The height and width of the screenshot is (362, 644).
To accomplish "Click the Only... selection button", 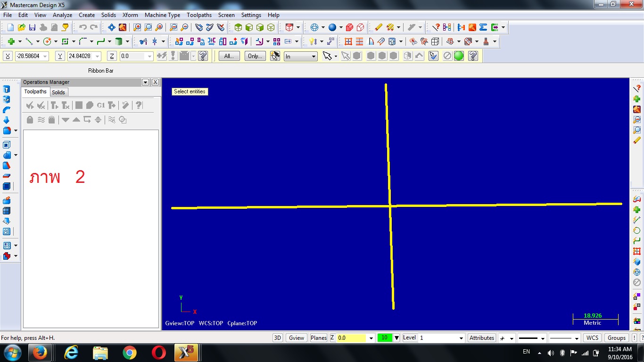I will 255,56.
